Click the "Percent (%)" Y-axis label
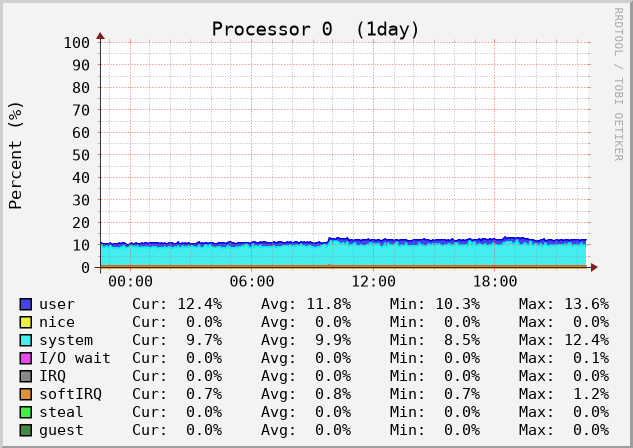 pyautogui.click(x=16, y=154)
